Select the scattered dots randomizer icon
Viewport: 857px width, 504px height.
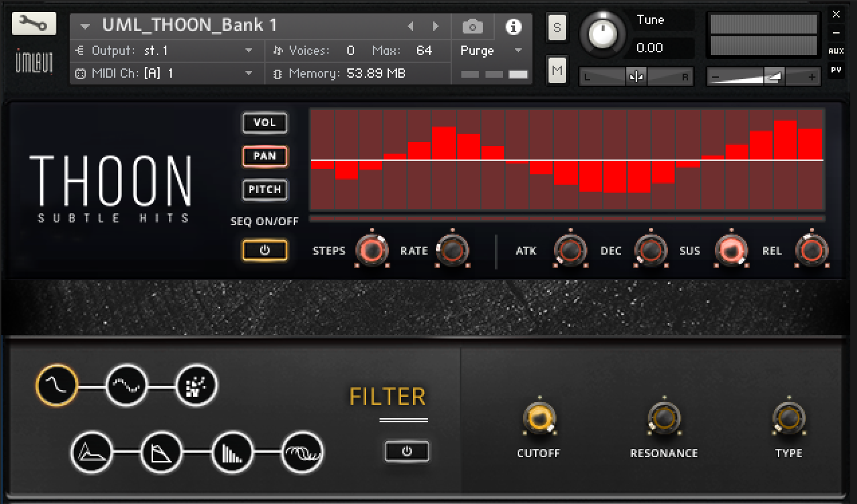[x=196, y=385]
